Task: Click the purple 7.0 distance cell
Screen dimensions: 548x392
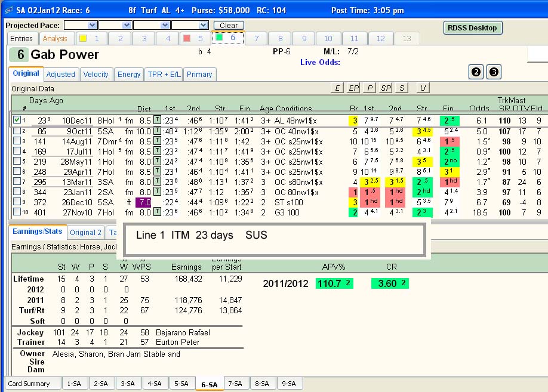Action: 144,202
